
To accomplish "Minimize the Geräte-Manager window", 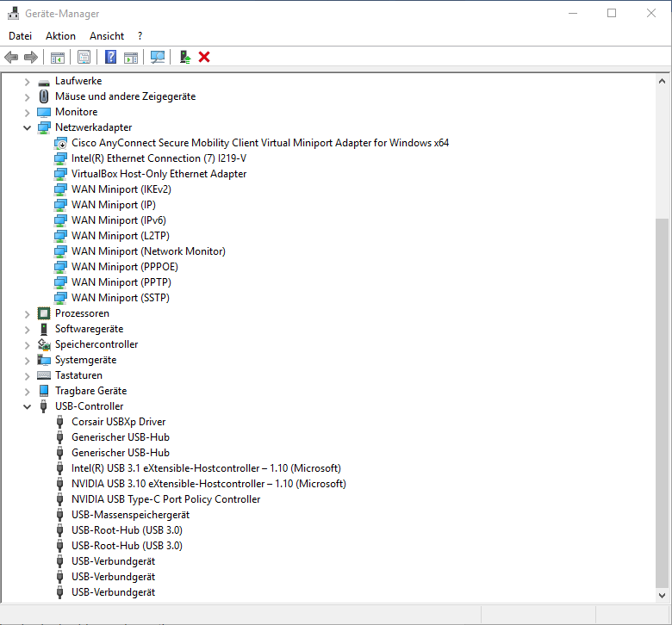I will pos(573,13).
